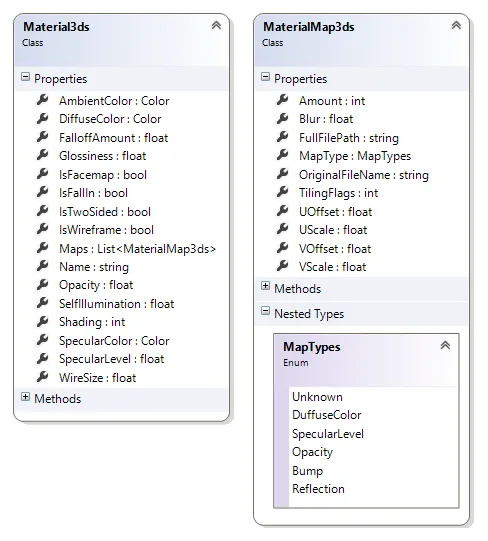Collapse Material3ds Properties section with minus box
488x541 pixels.
pos(26,77)
